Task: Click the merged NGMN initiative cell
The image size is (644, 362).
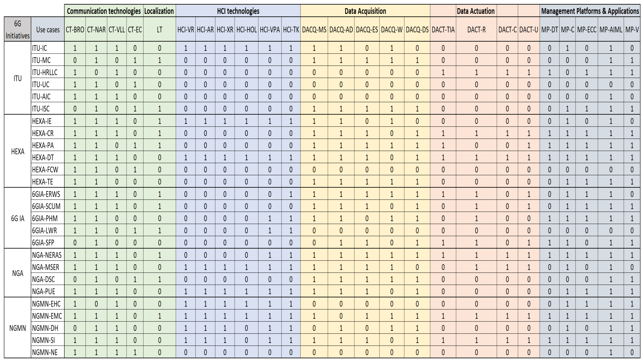Action: (17, 328)
